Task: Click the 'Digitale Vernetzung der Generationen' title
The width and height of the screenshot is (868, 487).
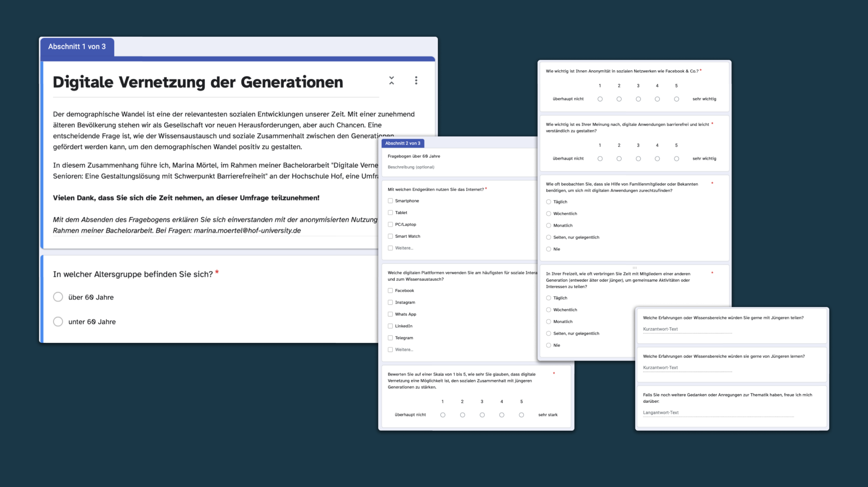Action: tap(198, 82)
